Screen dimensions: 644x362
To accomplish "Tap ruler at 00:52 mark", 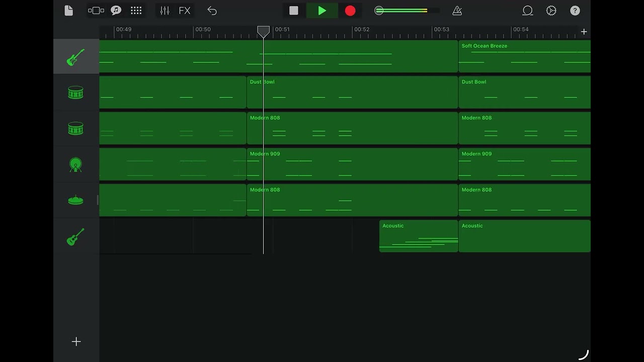I will point(362,29).
